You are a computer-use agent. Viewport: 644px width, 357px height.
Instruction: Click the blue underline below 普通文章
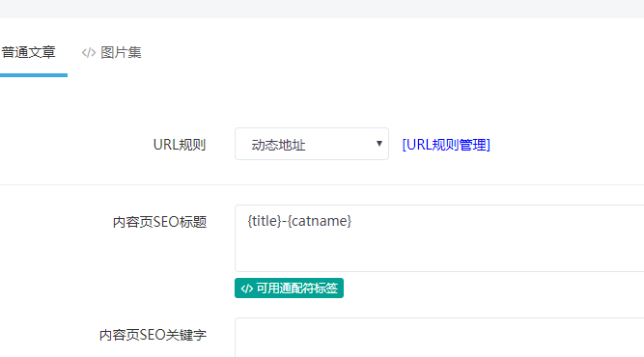(34, 75)
